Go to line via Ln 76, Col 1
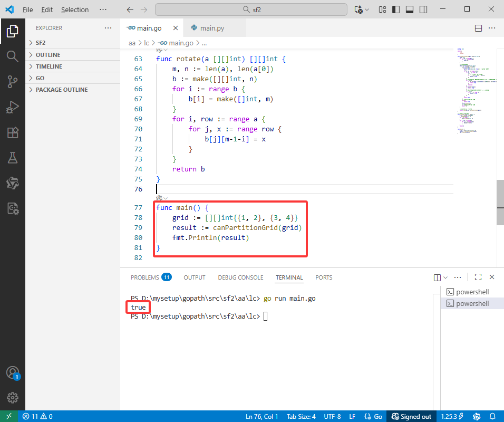Image resolution: width=504 pixels, height=422 pixels. pos(262,417)
